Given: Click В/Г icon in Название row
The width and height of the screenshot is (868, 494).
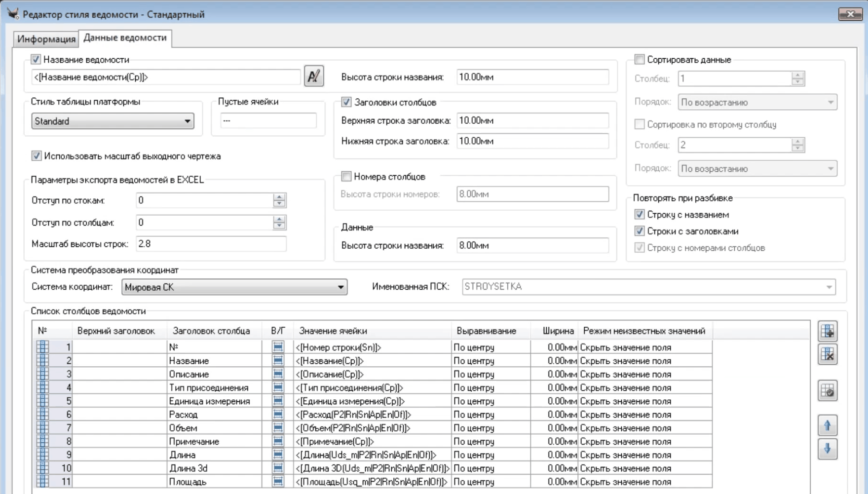Looking at the screenshot, I should [278, 361].
